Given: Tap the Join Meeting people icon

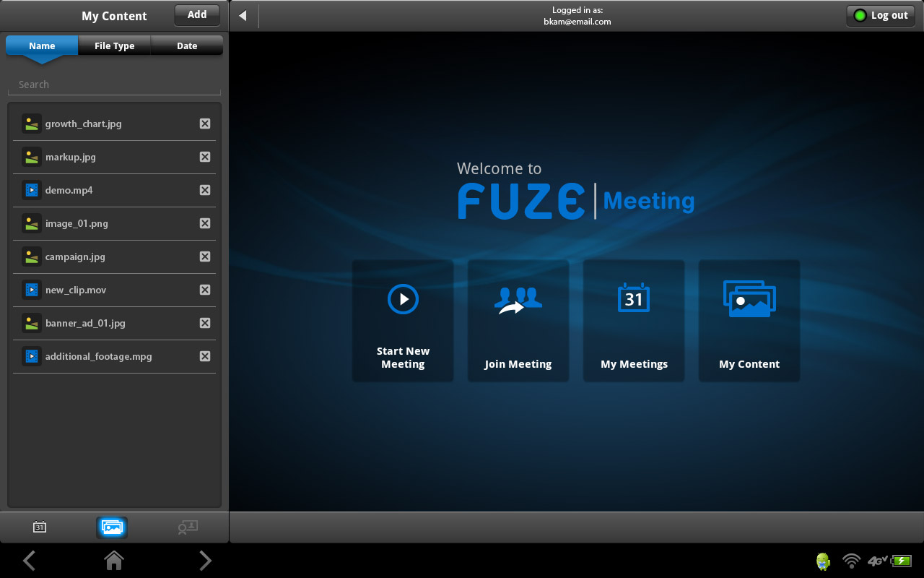Looking at the screenshot, I should coord(518,298).
